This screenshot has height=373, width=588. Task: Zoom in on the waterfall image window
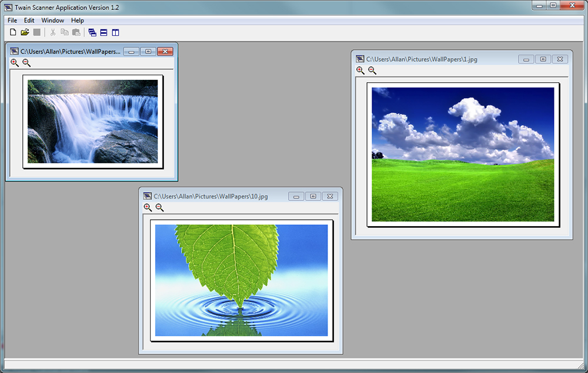click(x=15, y=63)
